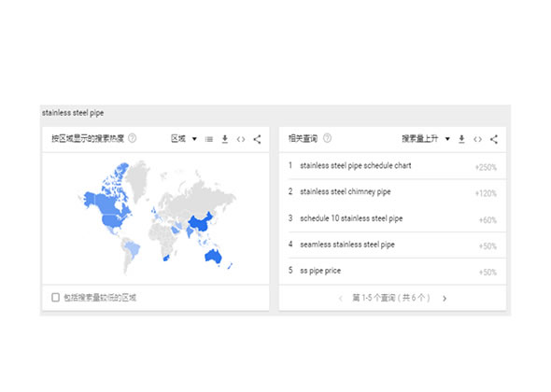
Task: Share the region interest map card
Action: coord(257,139)
